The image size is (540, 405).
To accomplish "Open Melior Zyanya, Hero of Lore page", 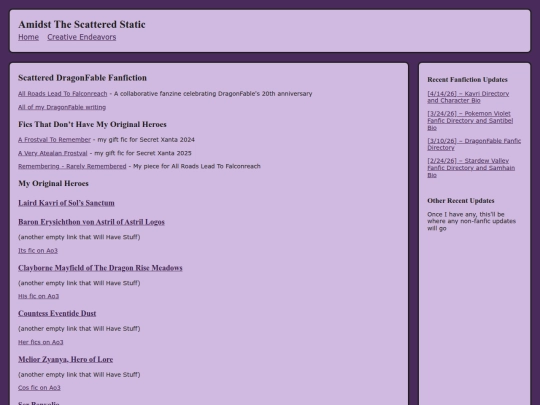I will click(65, 359).
